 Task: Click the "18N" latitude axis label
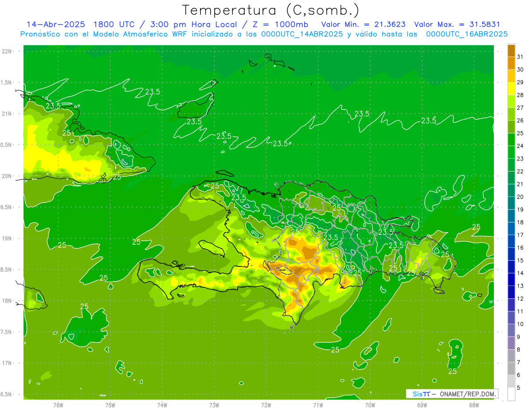[x=7, y=301]
